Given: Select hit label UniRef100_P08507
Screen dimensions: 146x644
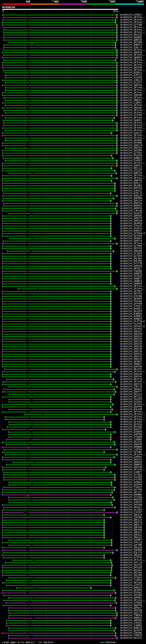Looking at the screenshot, I should [131, 161].
